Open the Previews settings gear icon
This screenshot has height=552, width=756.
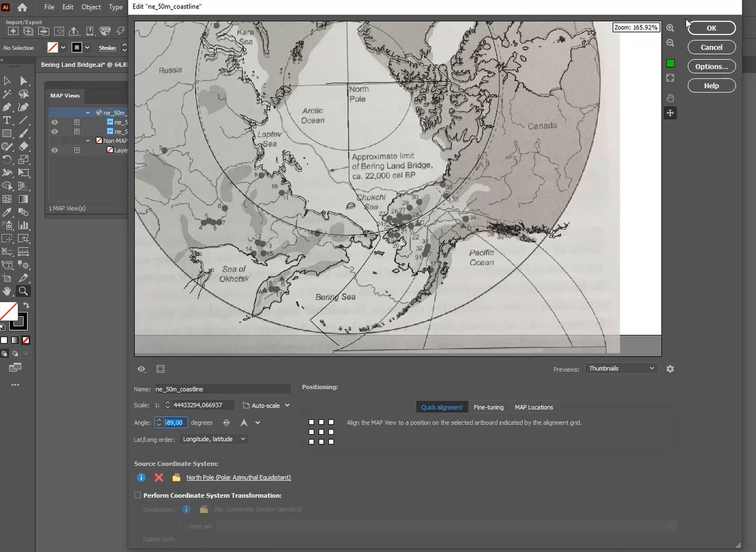click(670, 369)
